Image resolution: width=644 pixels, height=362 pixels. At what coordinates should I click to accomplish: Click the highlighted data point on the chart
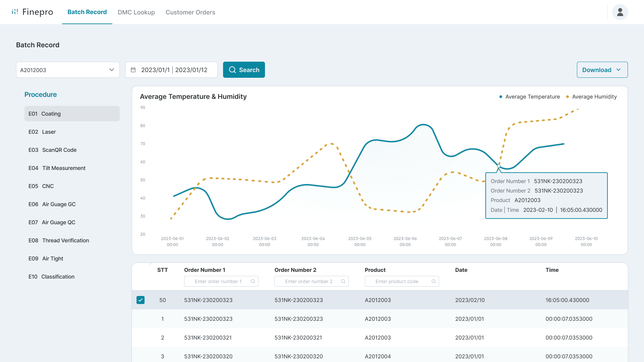pos(499,166)
